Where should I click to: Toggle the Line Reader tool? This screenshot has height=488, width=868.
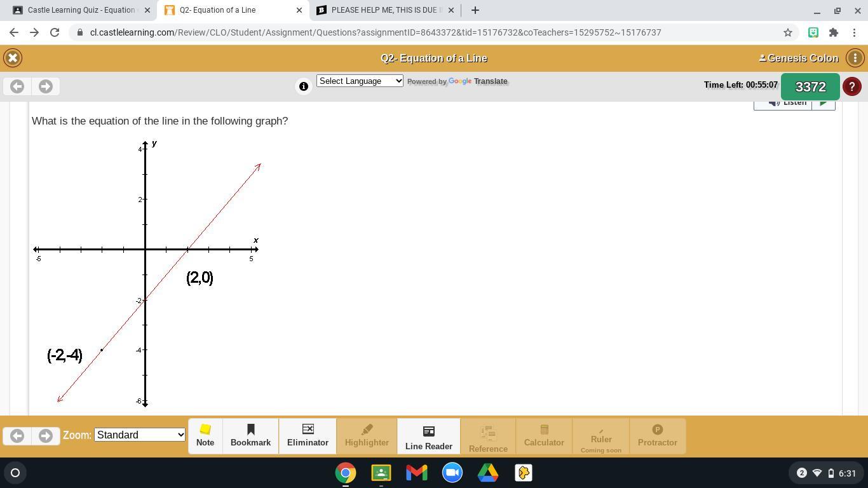tap(428, 436)
